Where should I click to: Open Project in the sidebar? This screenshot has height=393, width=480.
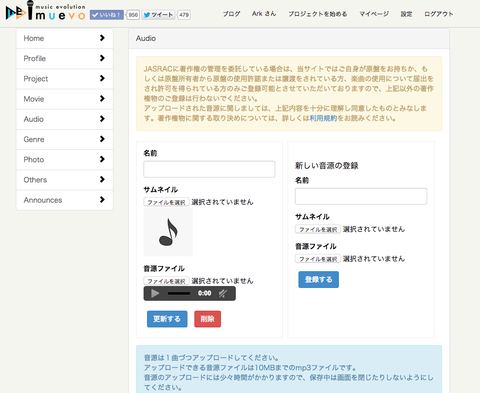tap(65, 79)
